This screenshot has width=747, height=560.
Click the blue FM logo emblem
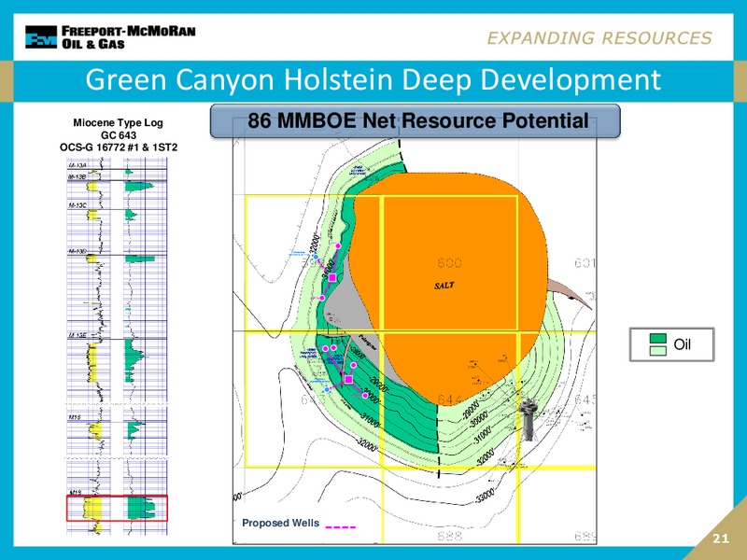click(x=41, y=37)
